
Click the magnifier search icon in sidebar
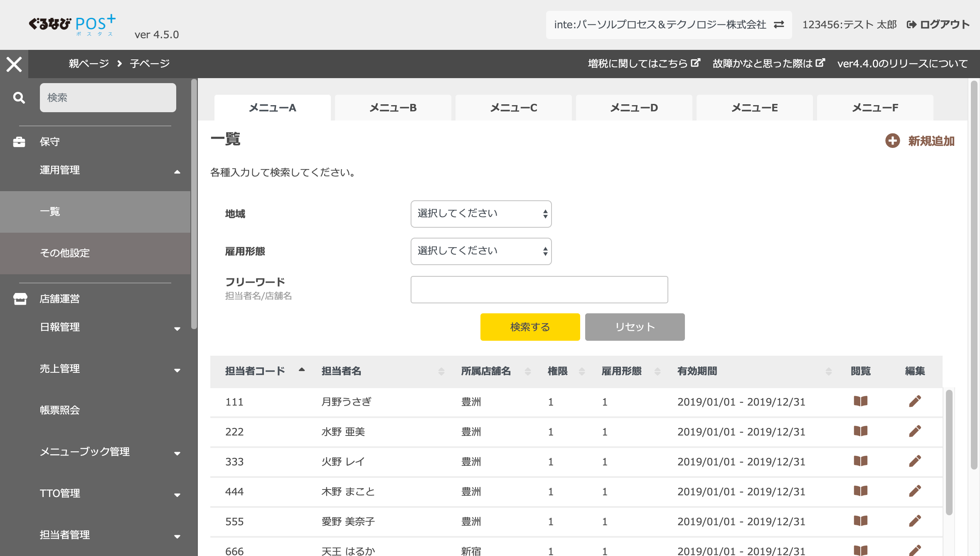coord(19,98)
